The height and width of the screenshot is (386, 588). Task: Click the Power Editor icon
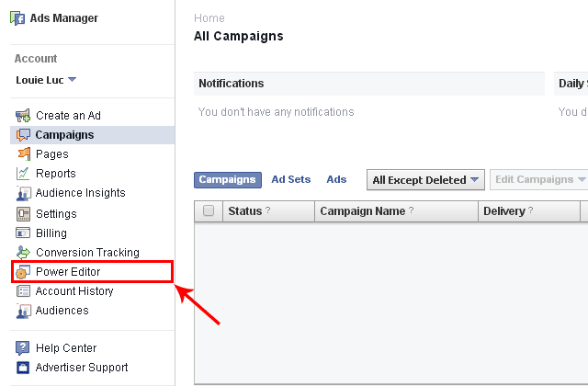tap(24, 272)
